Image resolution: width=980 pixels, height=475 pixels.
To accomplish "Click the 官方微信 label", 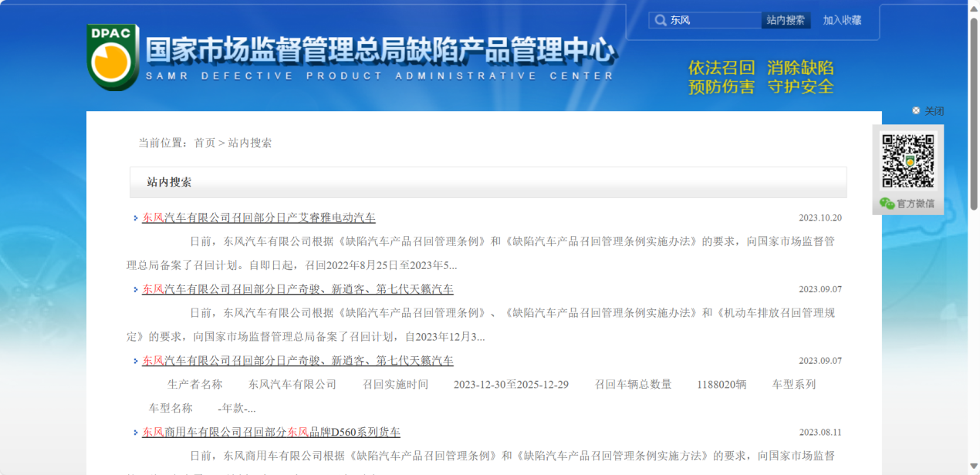I will (915, 204).
